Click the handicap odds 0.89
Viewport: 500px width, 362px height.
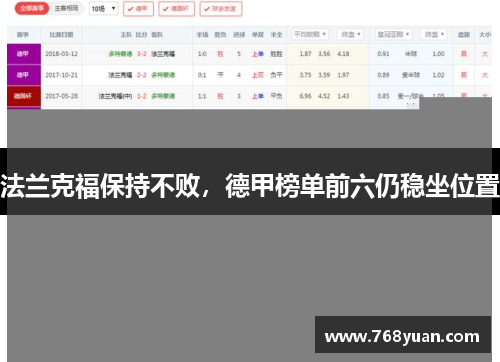click(x=383, y=75)
